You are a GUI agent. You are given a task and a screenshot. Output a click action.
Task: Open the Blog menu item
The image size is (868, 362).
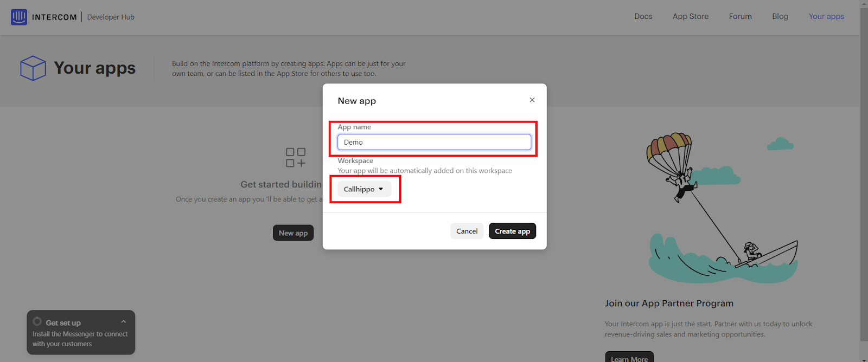(780, 16)
